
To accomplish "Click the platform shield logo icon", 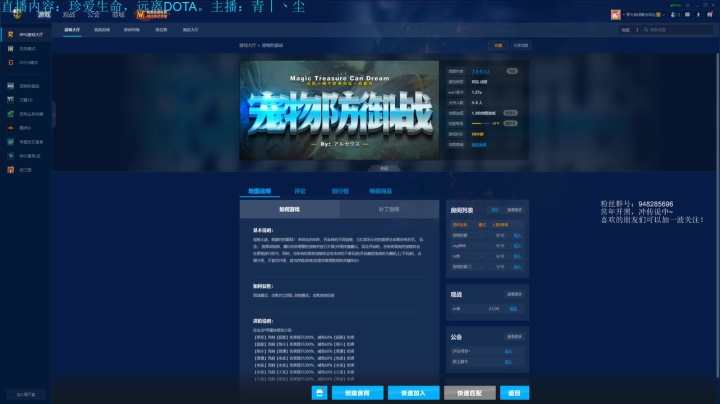I will [17, 14].
